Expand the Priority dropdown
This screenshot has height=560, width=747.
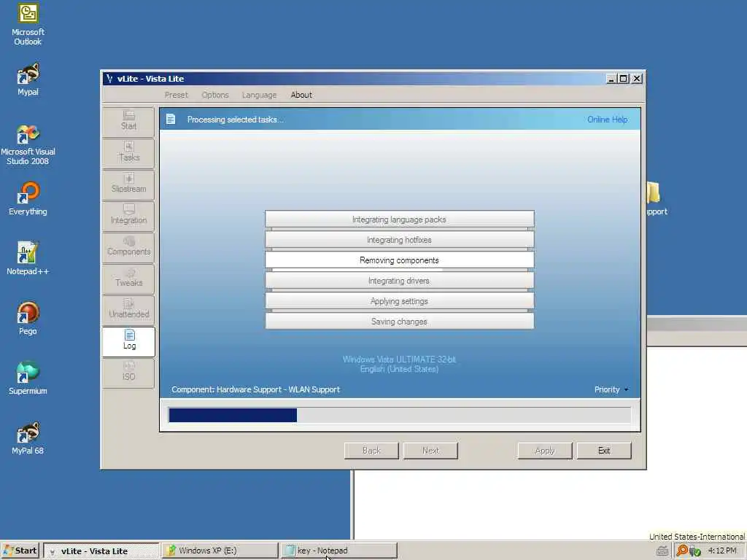coord(611,389)
